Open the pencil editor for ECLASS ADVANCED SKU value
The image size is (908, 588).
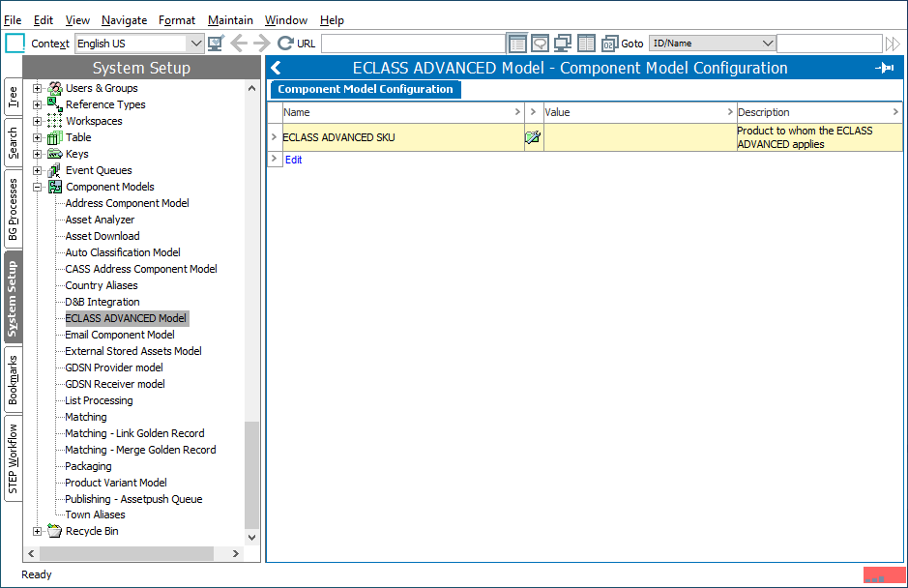coord(533,136)
